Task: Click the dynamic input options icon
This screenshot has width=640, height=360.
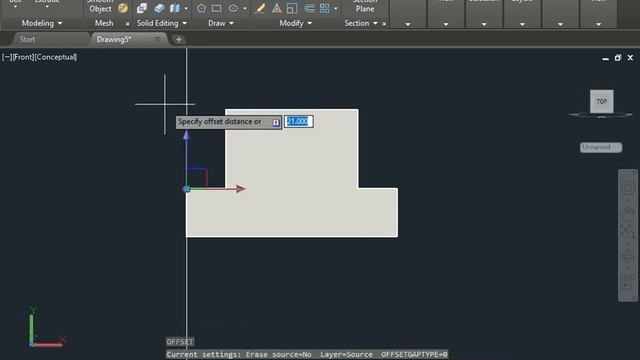Action: click(x=276, y=122)
